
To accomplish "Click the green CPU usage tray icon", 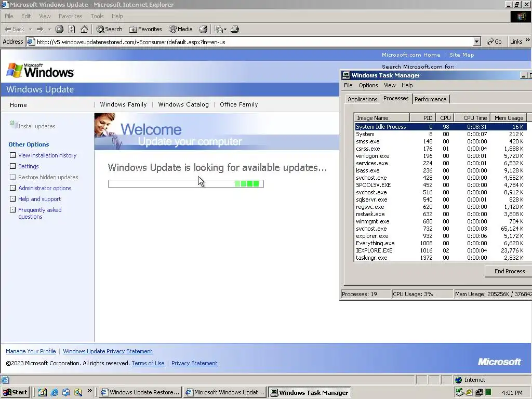I will point(488,392).
